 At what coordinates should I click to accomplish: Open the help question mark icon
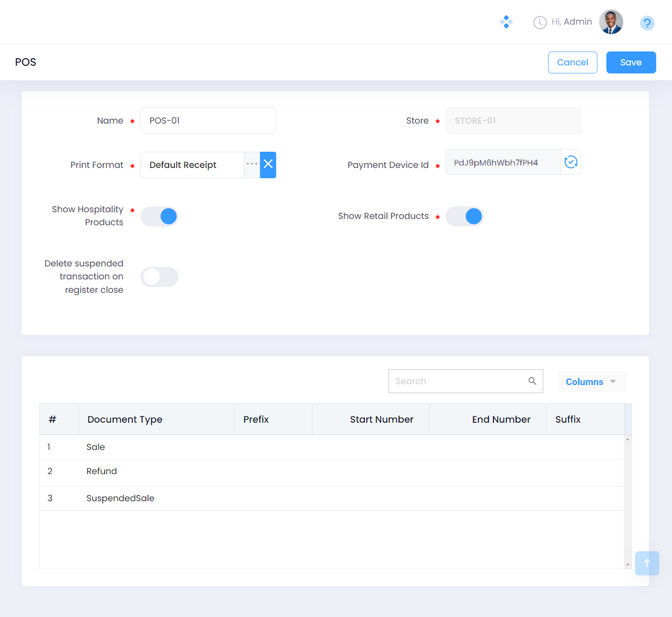point(647,23)
